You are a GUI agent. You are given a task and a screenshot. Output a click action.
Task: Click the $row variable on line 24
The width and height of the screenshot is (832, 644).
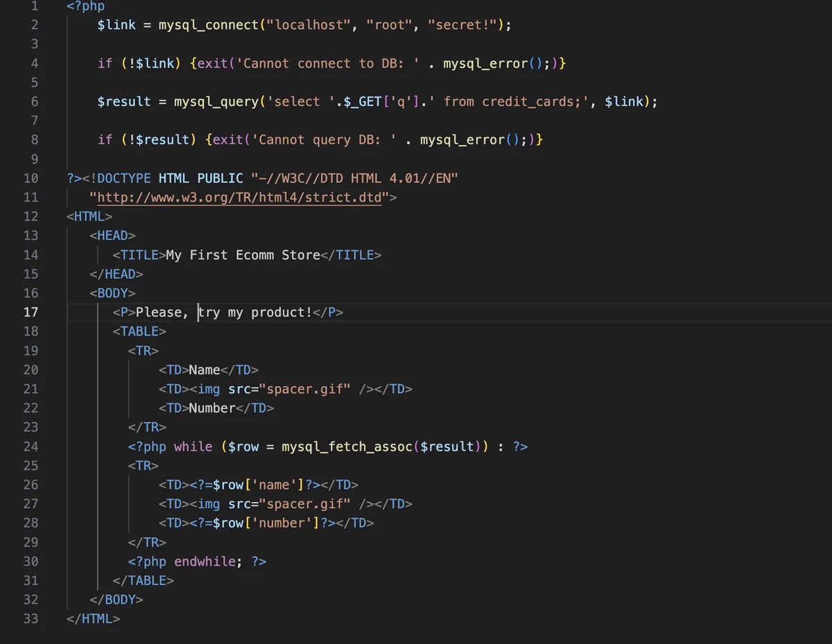click(243, 447)
